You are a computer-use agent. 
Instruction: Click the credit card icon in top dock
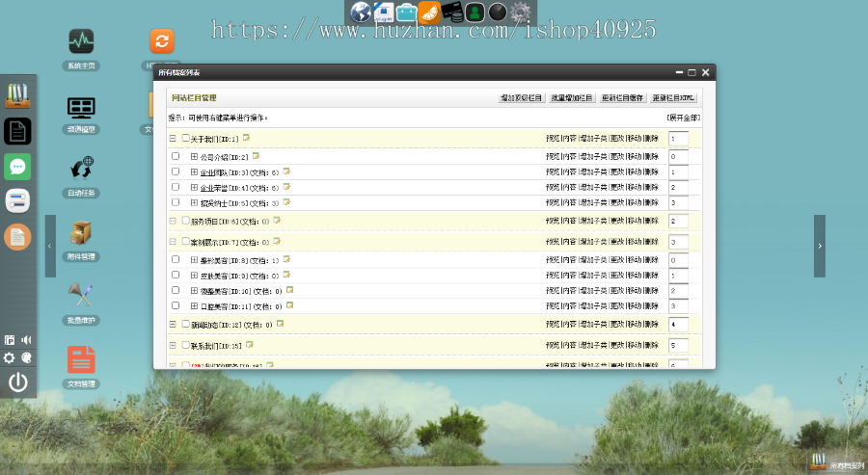pyautogui.click(x=451, y=13)
